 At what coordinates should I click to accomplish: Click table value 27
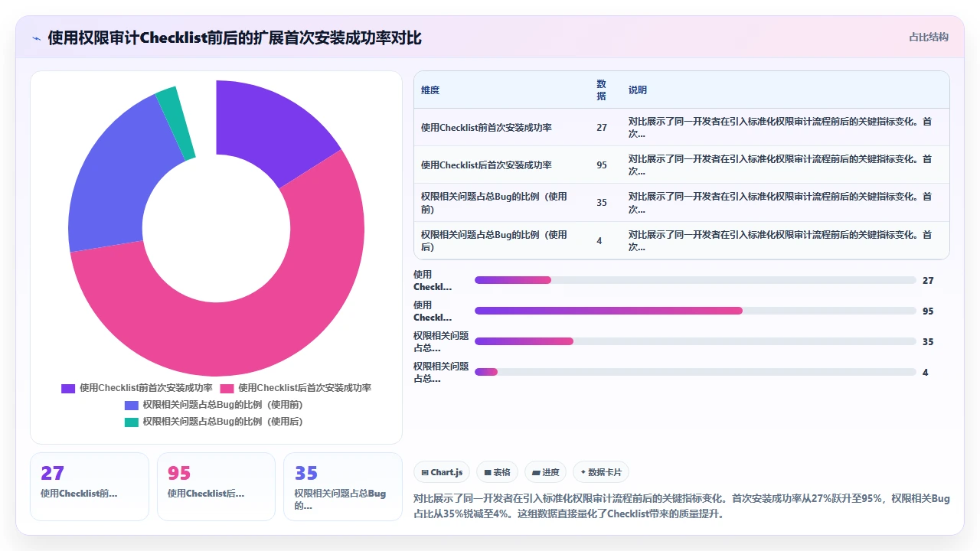602,128
